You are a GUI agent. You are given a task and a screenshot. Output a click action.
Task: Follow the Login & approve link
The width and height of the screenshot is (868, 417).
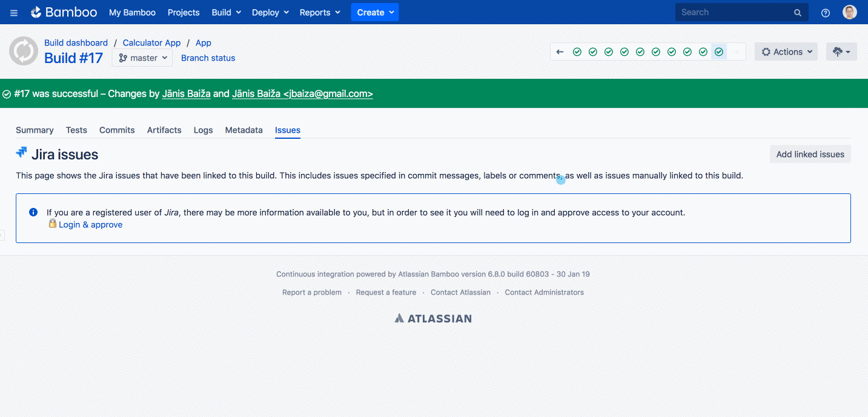pos(90,225)
